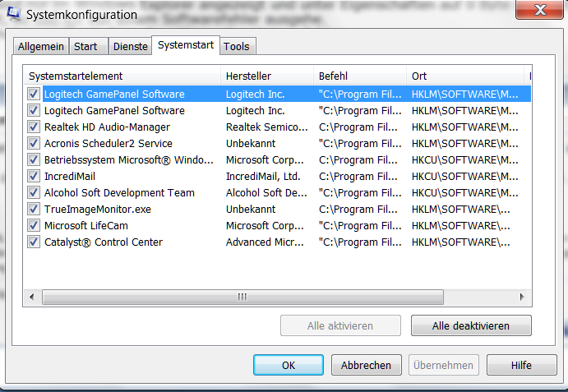This screenshot has height=392, width=568.
Task: Disable Alcohol Soft Development Team checkbox
Action: (x=34, y=193)
